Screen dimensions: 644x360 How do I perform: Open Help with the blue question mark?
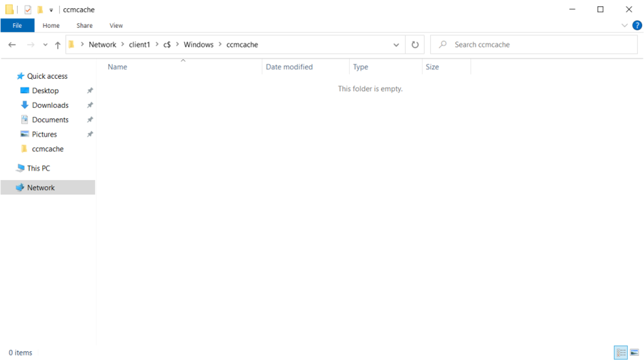click(x=637, y=25)
